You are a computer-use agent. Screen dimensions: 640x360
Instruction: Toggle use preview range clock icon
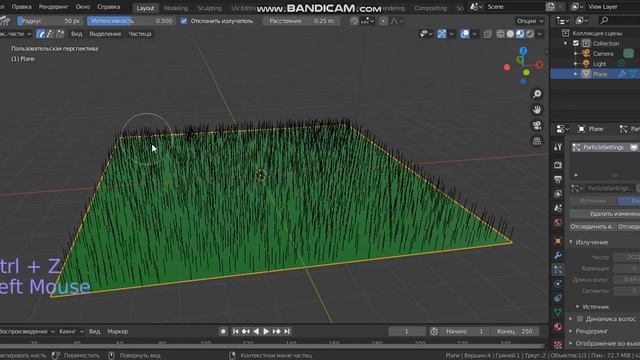434,331
